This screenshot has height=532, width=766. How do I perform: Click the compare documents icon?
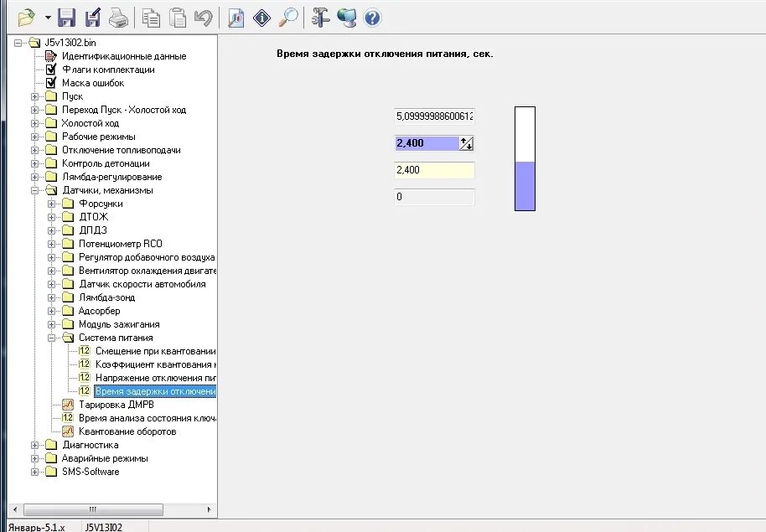click(x=236, y=18)
